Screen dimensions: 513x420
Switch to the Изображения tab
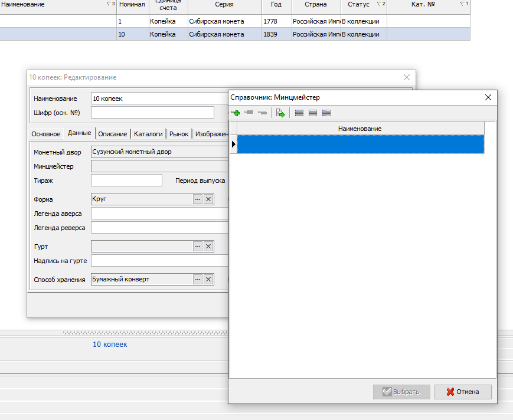pos(211,134)
